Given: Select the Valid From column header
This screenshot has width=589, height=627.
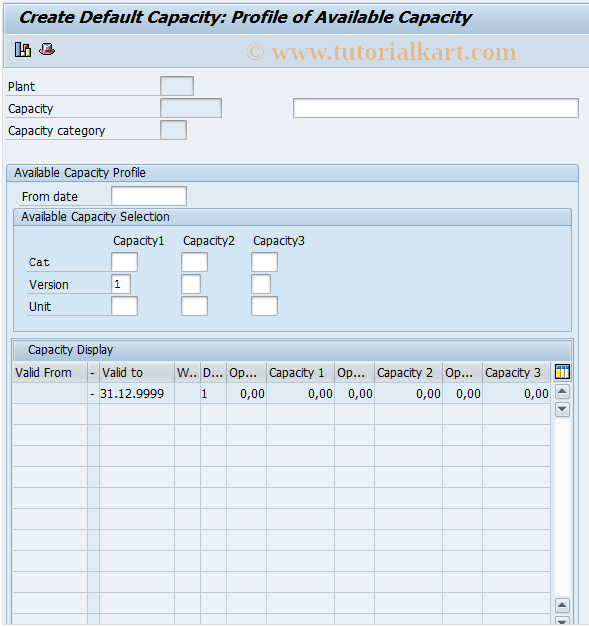Looking at the screenshot, I should (50, 372).
